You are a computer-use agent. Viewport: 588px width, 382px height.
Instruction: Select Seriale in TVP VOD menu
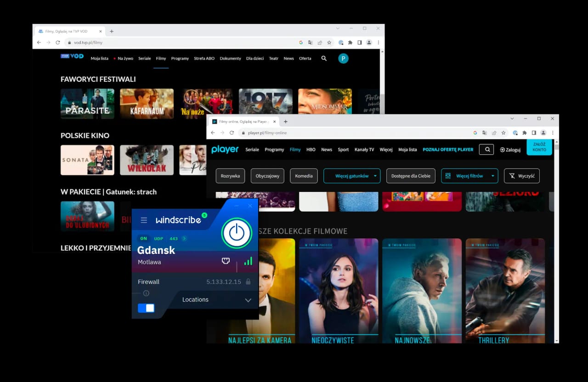click(x=144, y=58)
